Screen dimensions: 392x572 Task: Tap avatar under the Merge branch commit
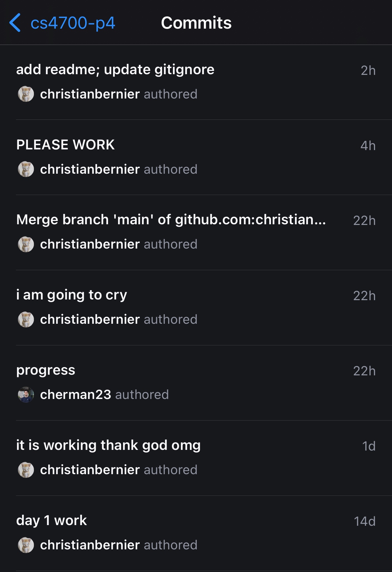tap(26, 244)
